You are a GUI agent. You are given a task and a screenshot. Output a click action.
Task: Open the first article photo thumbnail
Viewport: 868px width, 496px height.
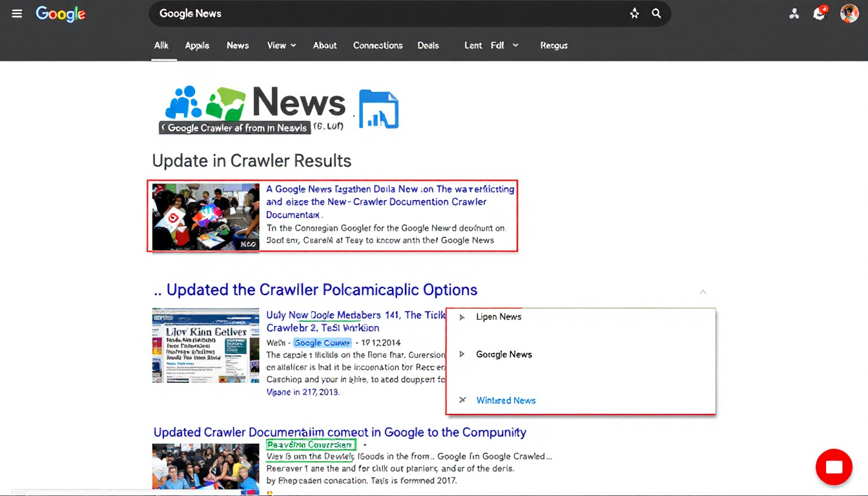[205, 217]
